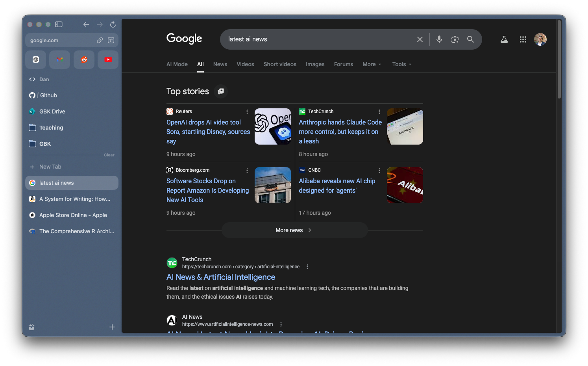
Task: Open CNBC story about Alibaba AI chip
Action: click(x=337, y=186)
